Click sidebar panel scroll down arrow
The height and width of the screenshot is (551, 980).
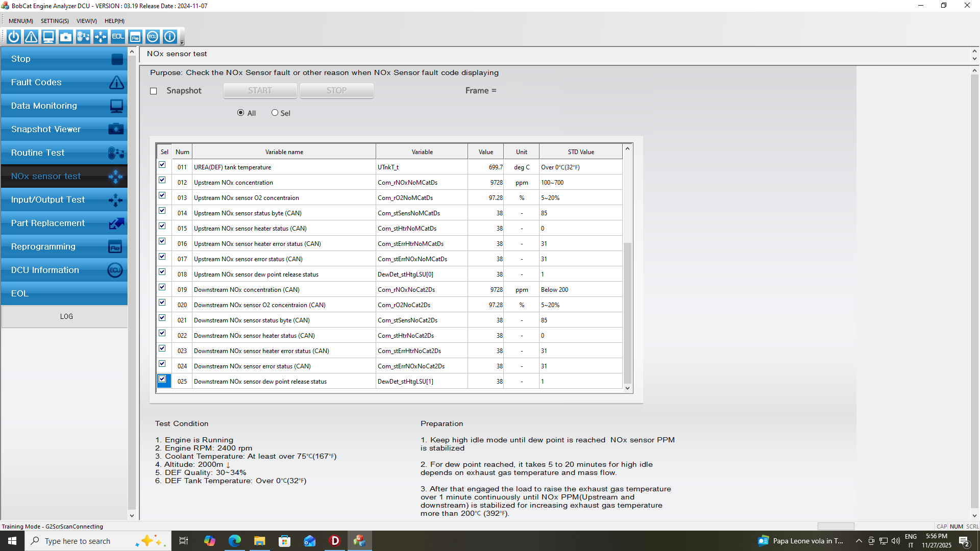point(132,515)
